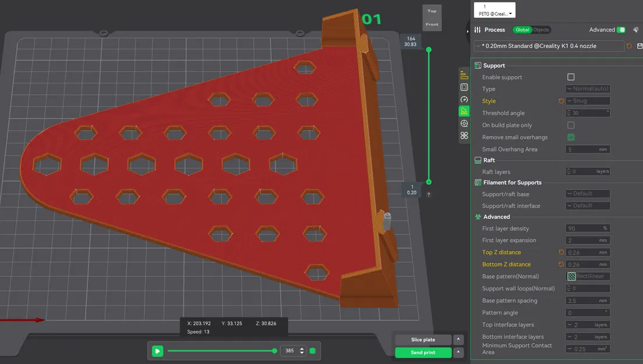Click the horizontal move slider's right handle
This screenshot has height=364, width=643.
pos(274,351)
